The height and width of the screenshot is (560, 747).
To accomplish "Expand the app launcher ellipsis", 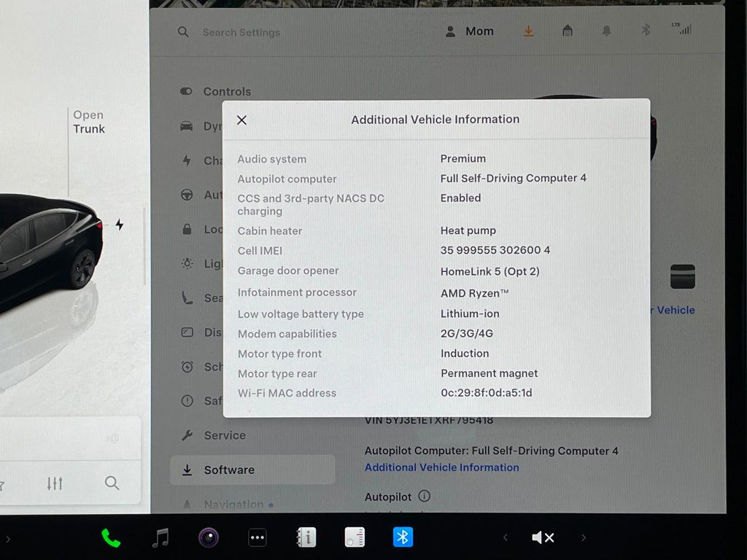I will [x=258, y=537].
